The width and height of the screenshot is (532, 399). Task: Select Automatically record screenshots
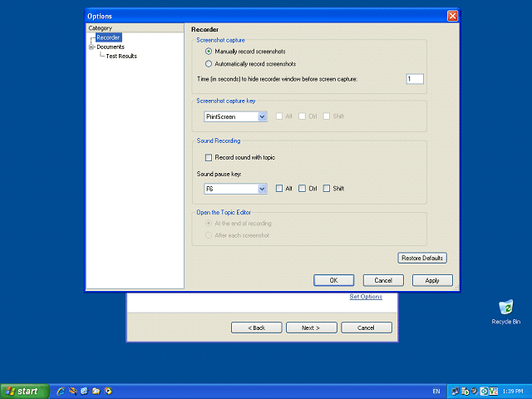coord(250,64)
